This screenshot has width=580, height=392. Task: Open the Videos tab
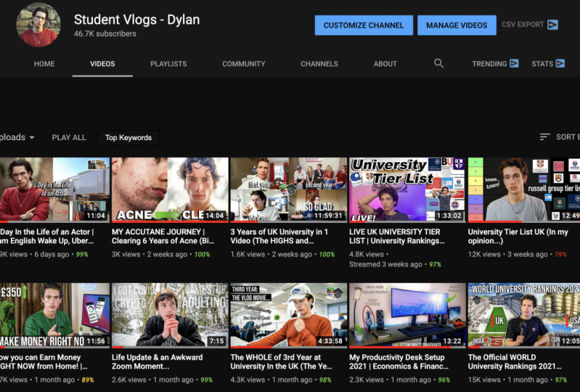(x=102, y=64)
